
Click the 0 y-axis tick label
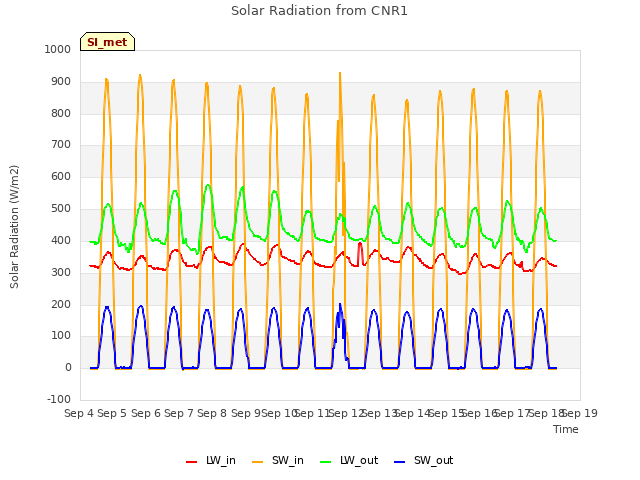point(68,367)
